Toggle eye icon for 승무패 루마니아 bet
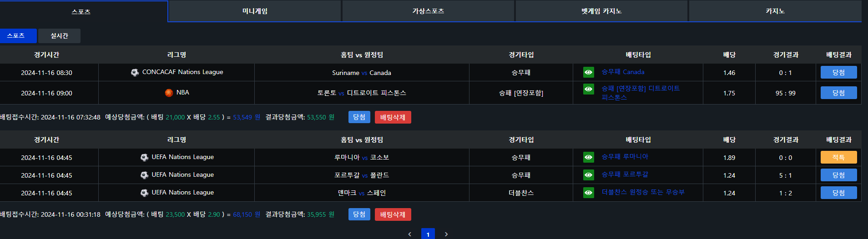The image size is (868, 239). tap(588, 157)
